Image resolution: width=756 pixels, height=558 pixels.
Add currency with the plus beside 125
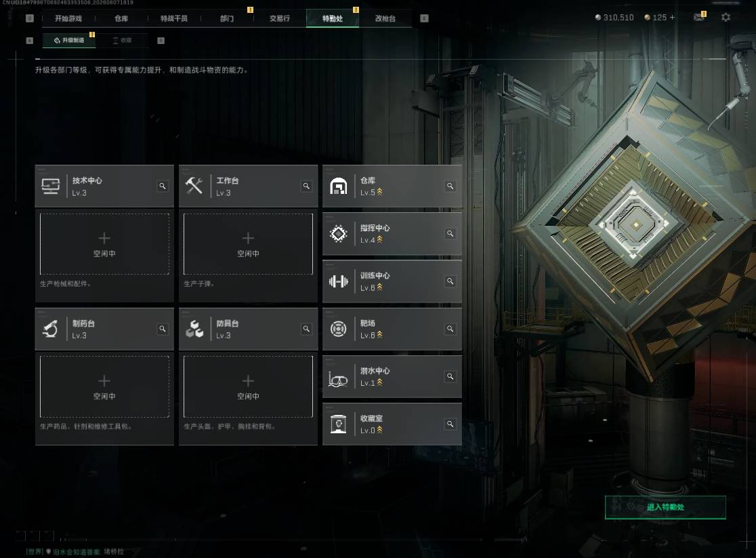[673, 18]
